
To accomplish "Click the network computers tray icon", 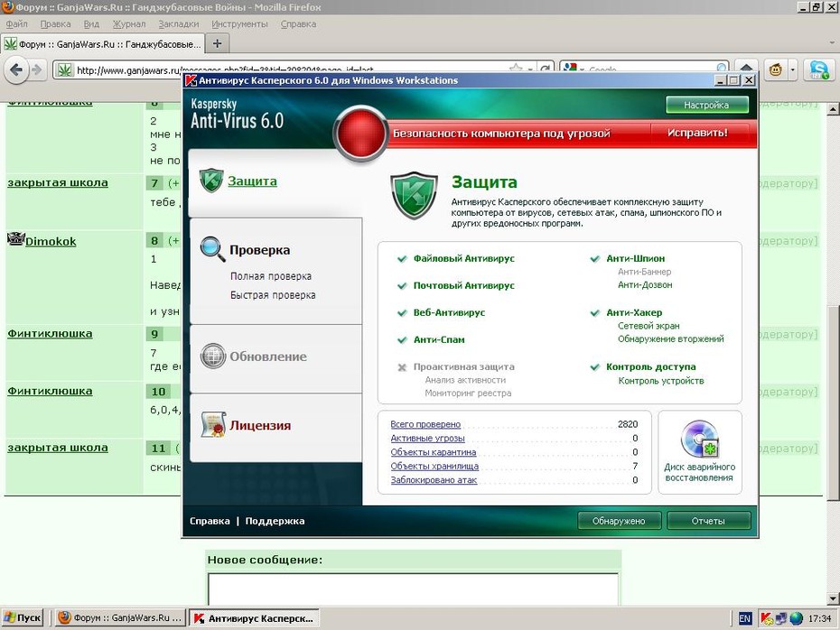I will pos(781,619).
